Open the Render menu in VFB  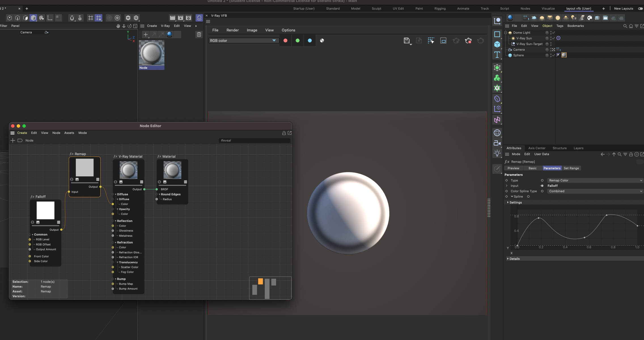232,30
